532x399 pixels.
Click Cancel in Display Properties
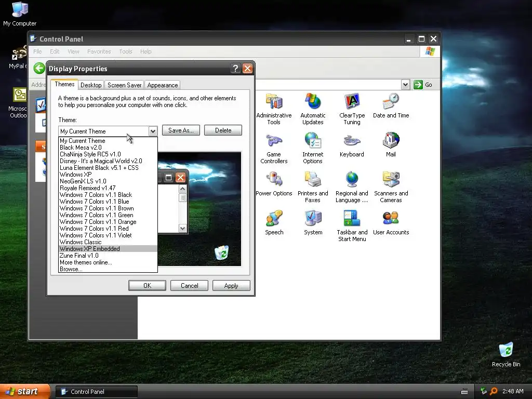189,286
